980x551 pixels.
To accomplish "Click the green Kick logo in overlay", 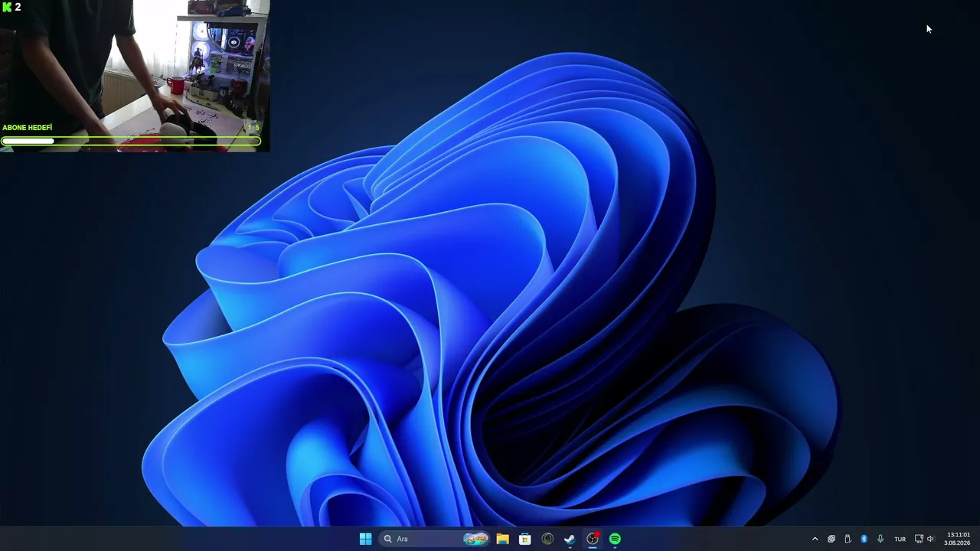I will 7,7.
